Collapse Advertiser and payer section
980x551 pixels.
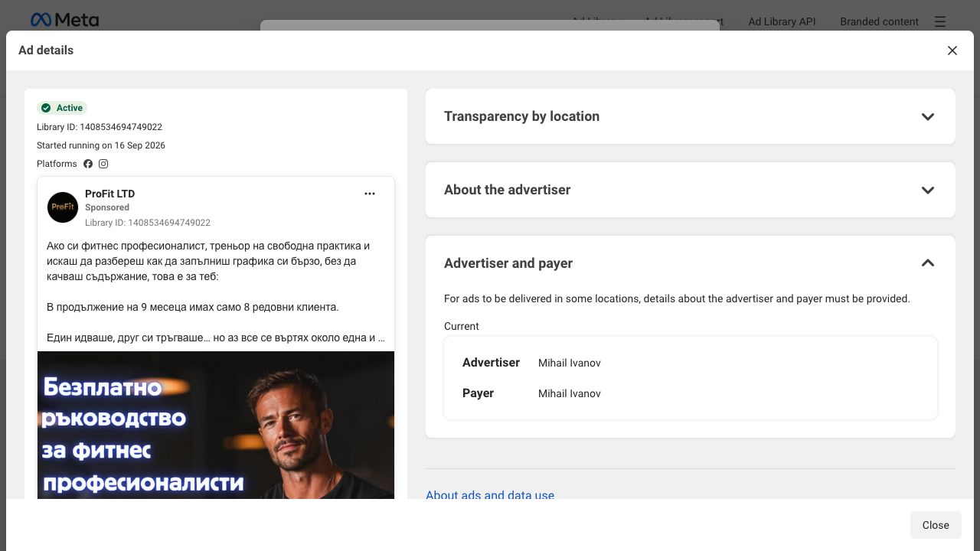(928, 263)
